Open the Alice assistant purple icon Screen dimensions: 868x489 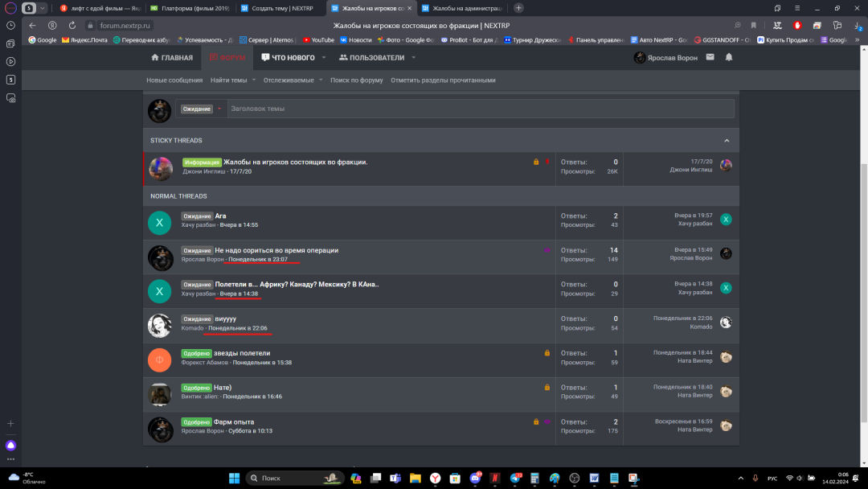pyautogui.click(x=10, y=446)
